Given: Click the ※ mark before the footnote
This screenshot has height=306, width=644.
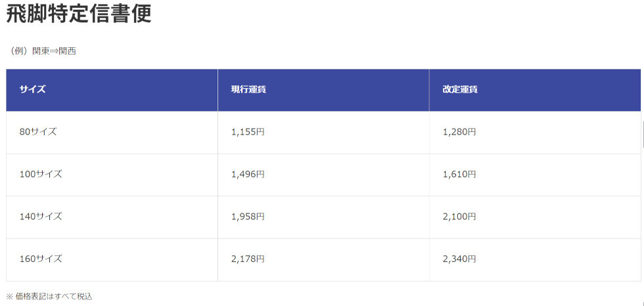Looking at the screenshot, I should [9, 296].
